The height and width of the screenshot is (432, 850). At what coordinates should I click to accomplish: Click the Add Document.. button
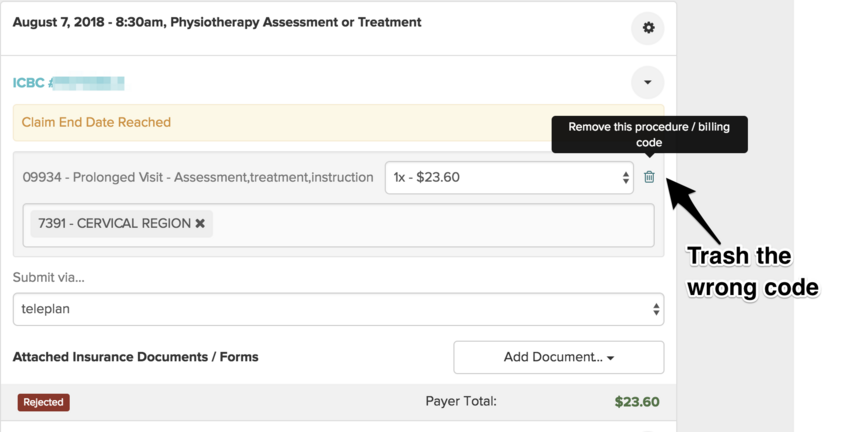[x=558, y=357]
